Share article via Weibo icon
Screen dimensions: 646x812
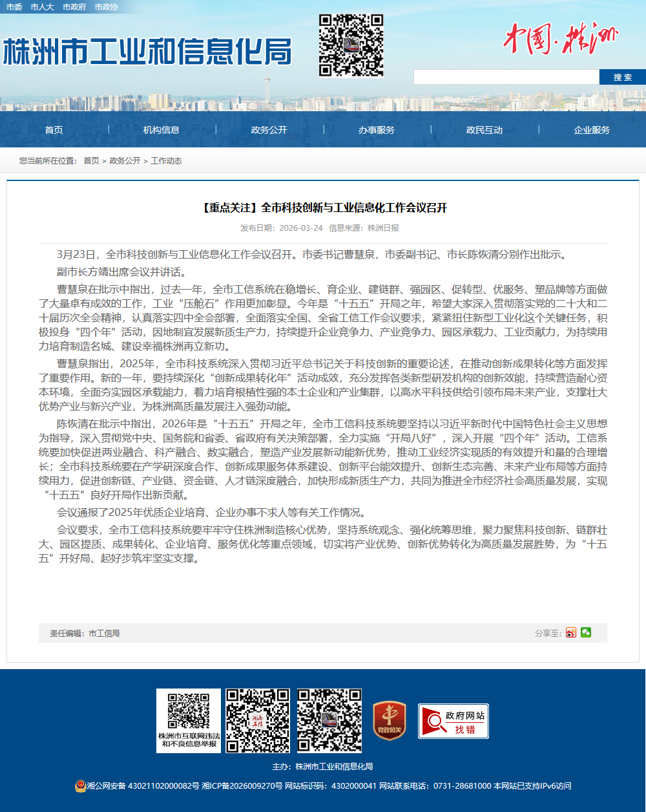click(570, 633)
